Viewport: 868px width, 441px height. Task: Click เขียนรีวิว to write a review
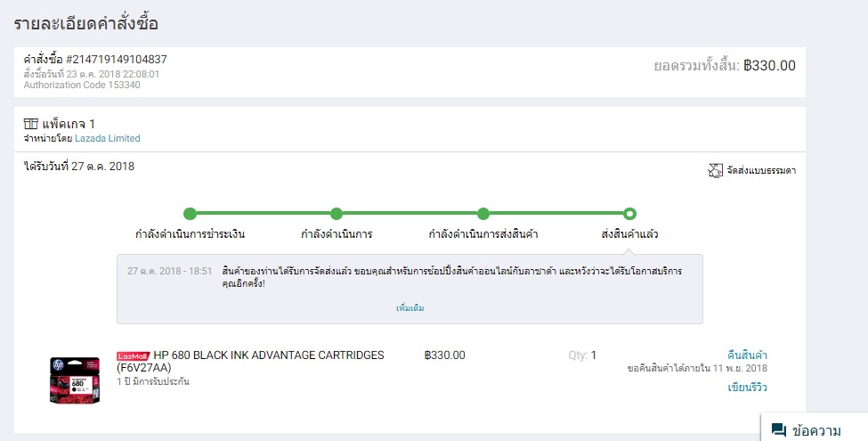pyautogui.click(x=747, y=388)
